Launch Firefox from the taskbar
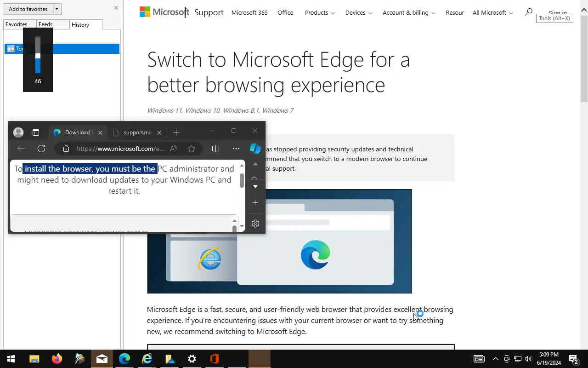The width and height of the screenshot is (588, 368). 57,359
